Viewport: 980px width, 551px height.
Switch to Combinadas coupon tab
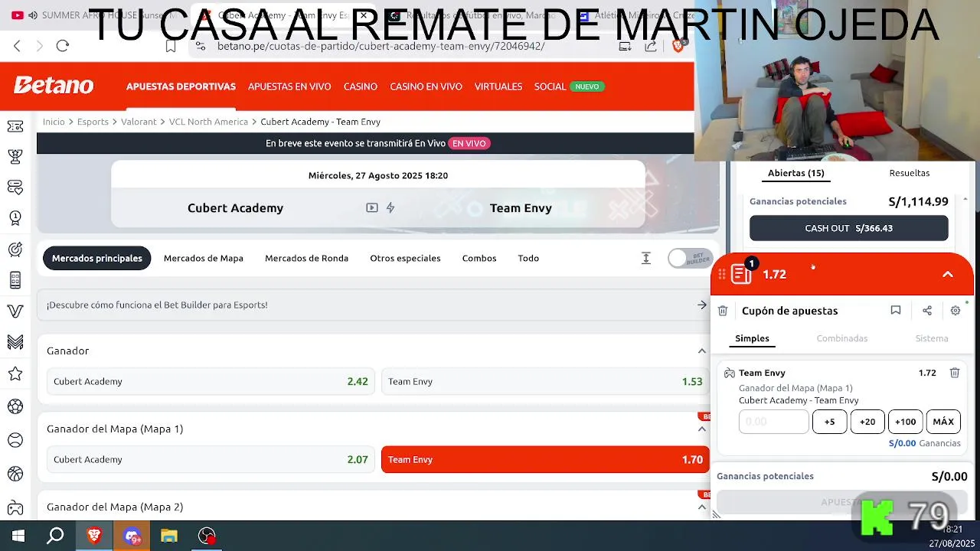click(842, 338)
